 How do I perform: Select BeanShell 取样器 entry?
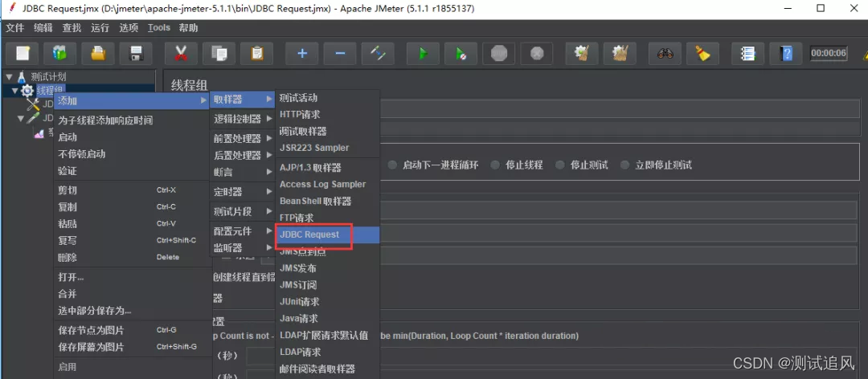click(x=328, y=201)
